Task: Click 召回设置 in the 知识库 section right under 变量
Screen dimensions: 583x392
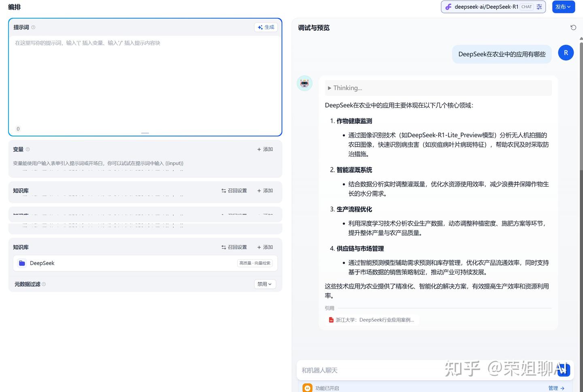Action: coord(234,190)
